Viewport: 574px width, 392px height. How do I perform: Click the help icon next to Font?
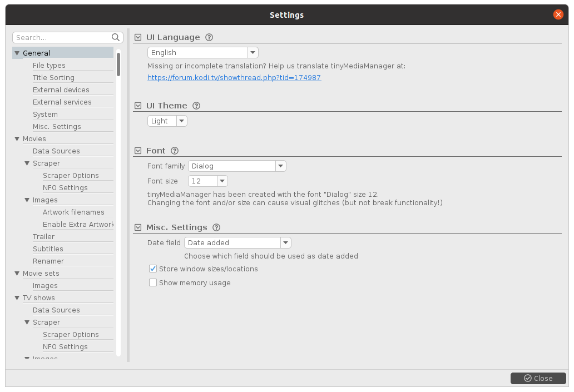(x=175, y=151)
